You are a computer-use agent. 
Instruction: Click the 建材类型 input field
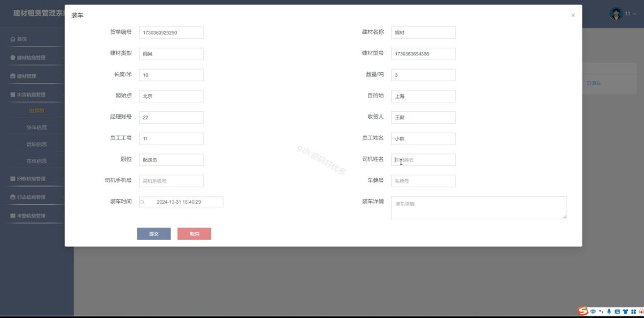coord(171,54)
